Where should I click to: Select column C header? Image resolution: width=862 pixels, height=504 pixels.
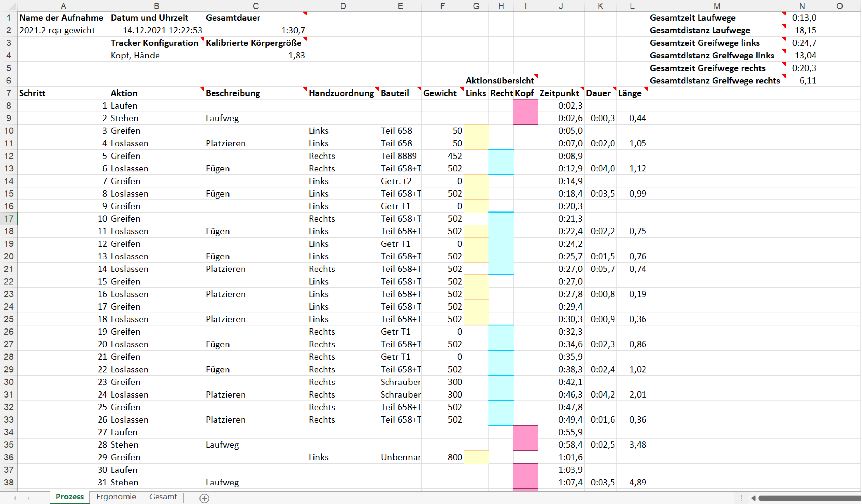[256, 6]
